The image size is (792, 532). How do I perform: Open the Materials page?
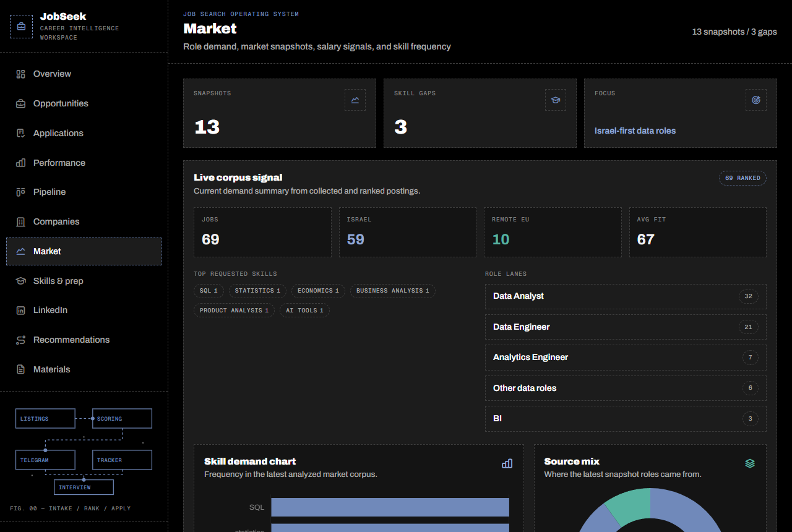pyautogui.click(x=84, y=370)
